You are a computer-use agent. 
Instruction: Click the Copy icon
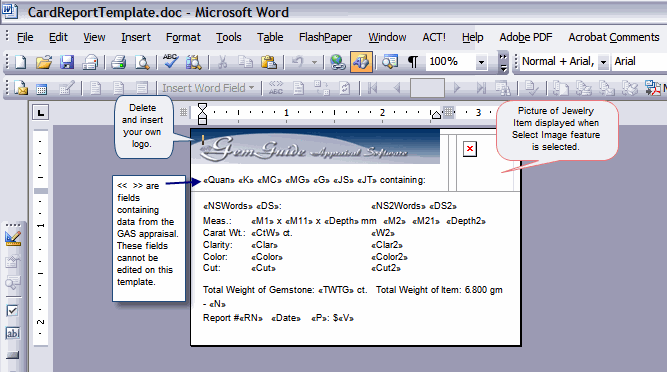(x=245, y=62)
